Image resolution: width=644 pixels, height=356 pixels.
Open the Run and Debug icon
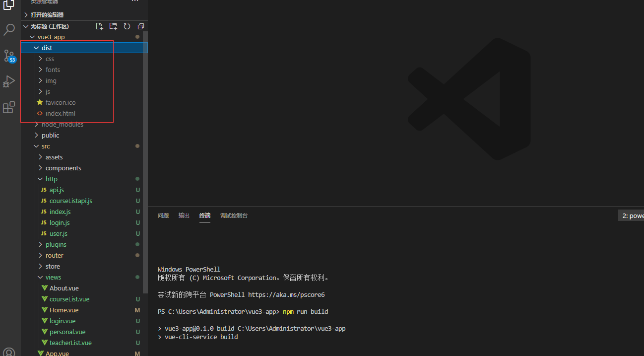coord(9,81)
